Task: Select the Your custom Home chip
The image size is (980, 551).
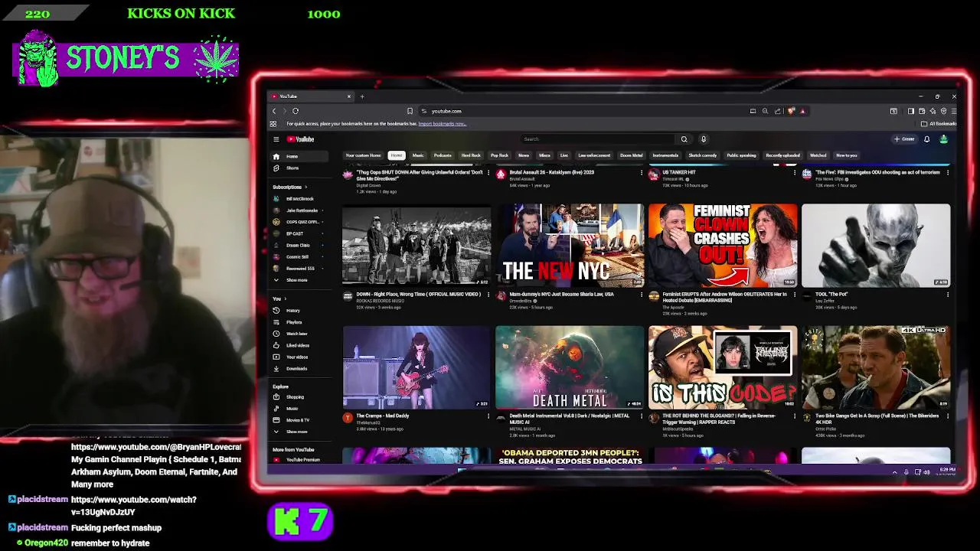Action: tap(363, 155)
